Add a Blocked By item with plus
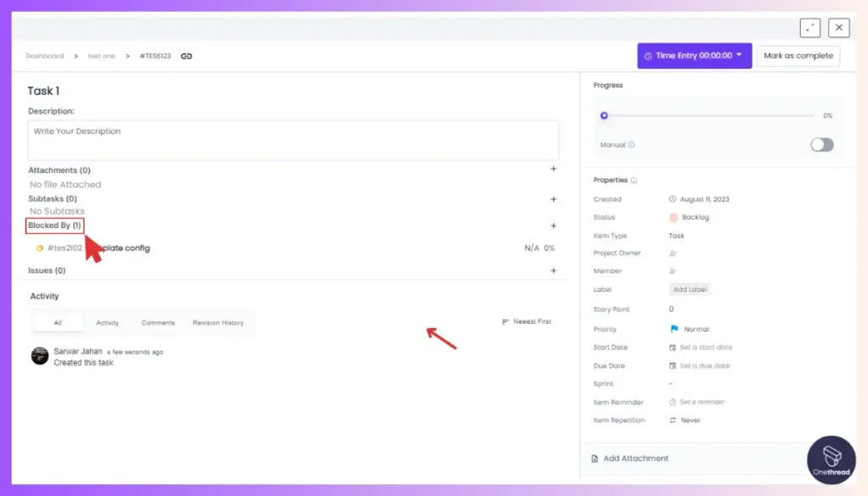Image resolution: width=868 pixels, height=496 pixels. pos(554,226)
